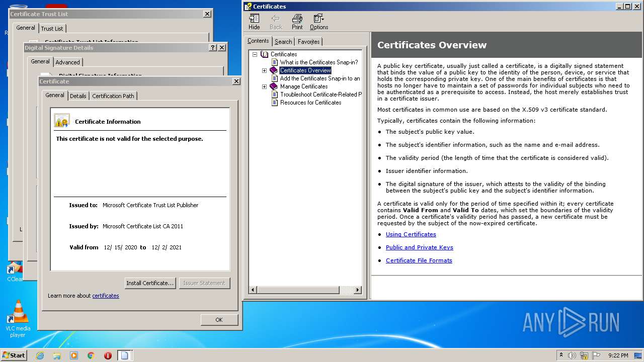
Task: Expand the Manage Certificates tree node
Action: pos(264,86)
